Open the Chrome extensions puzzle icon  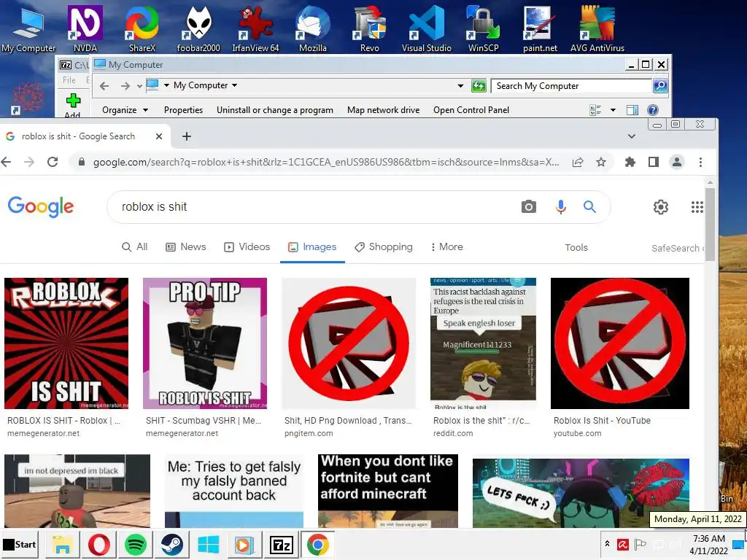pyautogui.click(x=630, y=162)
